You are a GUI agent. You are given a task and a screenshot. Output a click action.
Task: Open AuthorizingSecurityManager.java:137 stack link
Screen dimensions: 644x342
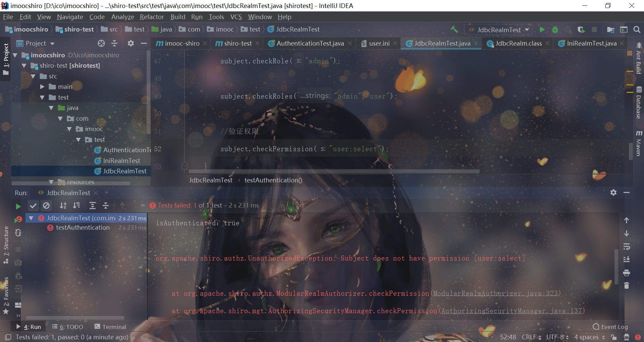click(x=512, y=311)
